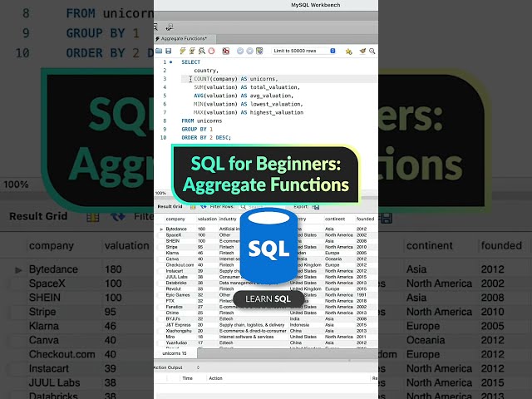Beautify the query with the broom icon
This screenshot has width=532, height=399.
click(362, 51)
